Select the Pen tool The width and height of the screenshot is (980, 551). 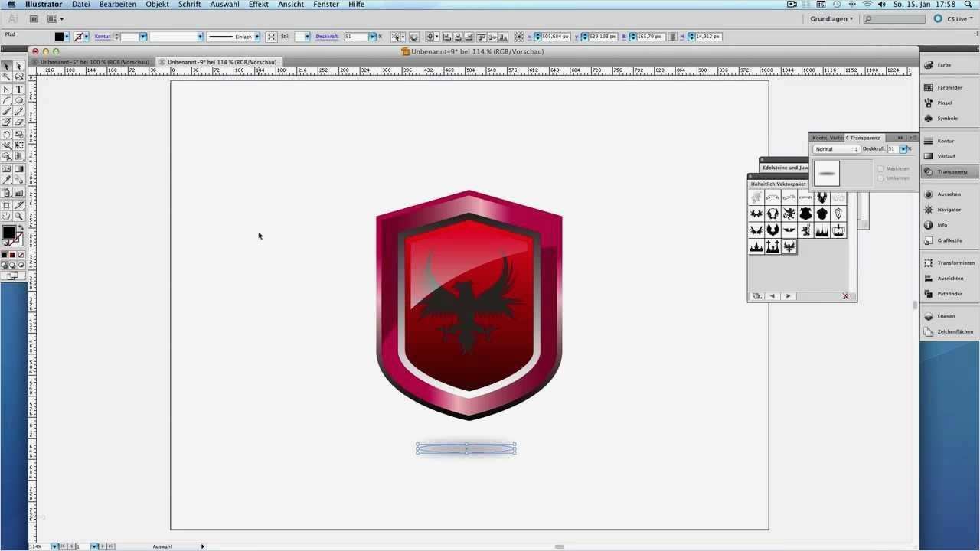tap(7, 90)
